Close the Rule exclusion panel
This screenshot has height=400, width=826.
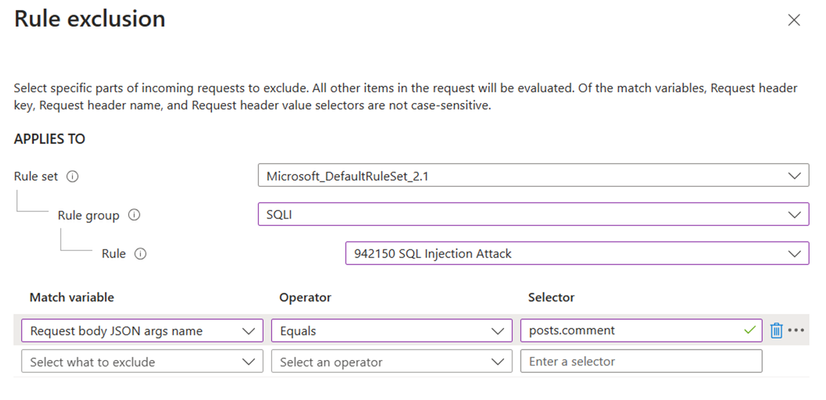(x=794, y=20)
